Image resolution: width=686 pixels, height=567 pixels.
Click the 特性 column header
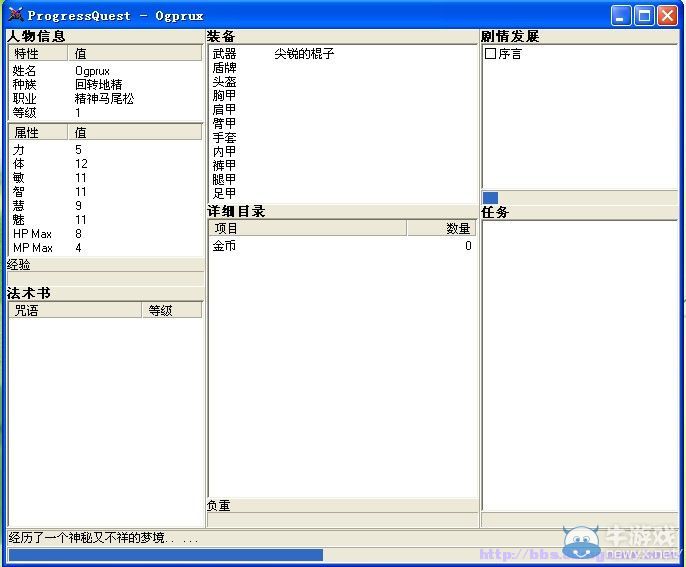click(x=38, y=53)
